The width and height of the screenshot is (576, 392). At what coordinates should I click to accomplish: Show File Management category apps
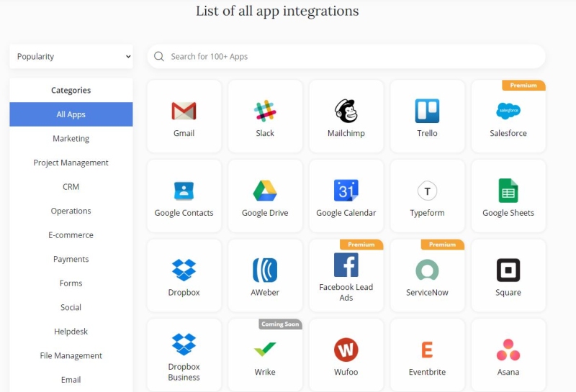pyautogui.click(x=71, y=355)
